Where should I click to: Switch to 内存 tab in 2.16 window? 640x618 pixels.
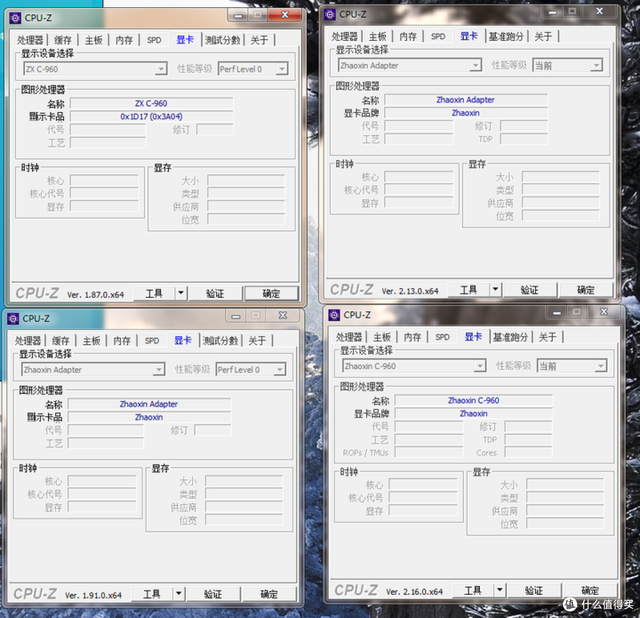(412, 337)
